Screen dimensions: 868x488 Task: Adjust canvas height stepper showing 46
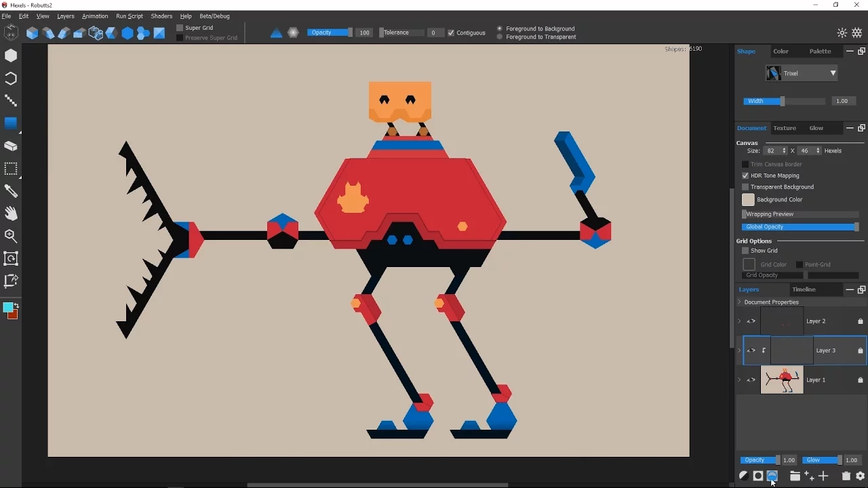(818, 150)
